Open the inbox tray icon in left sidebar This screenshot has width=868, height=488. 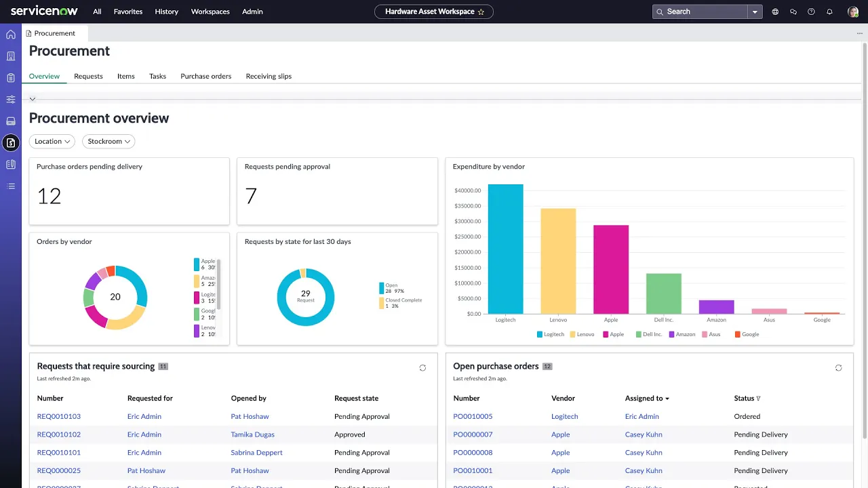[x=11, y=121]
